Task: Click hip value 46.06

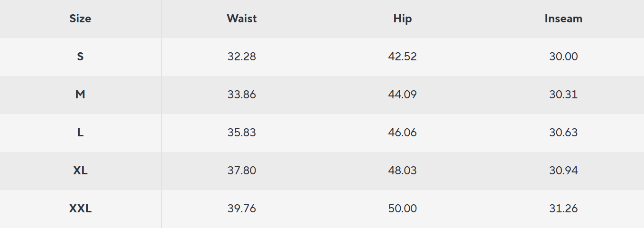Action: pyautogui.click(x=402, y=133)
